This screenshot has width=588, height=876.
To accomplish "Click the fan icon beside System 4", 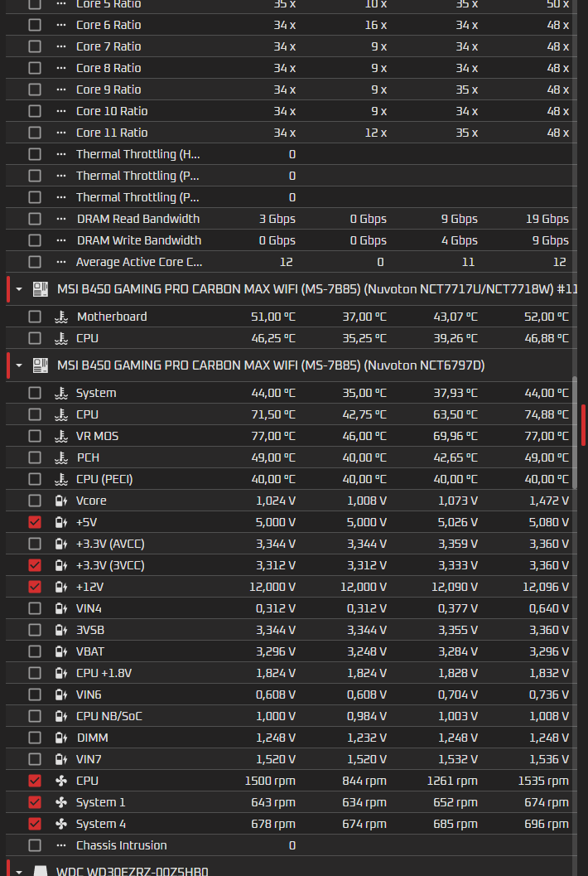I will point(60,824).
